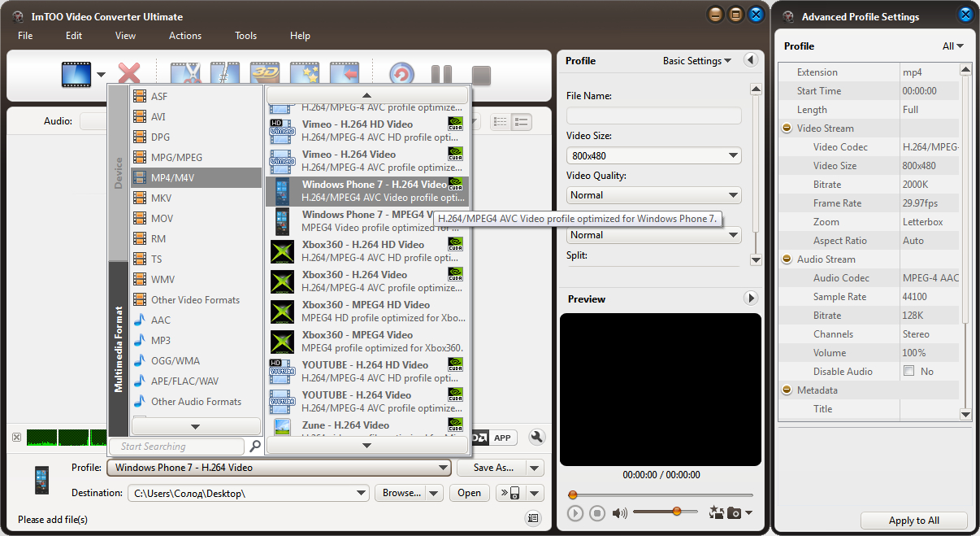The image size is (980, 536).
Task: Pick Windows Phone 7 - MPEG4 Video profile
Action: (367, 221)
